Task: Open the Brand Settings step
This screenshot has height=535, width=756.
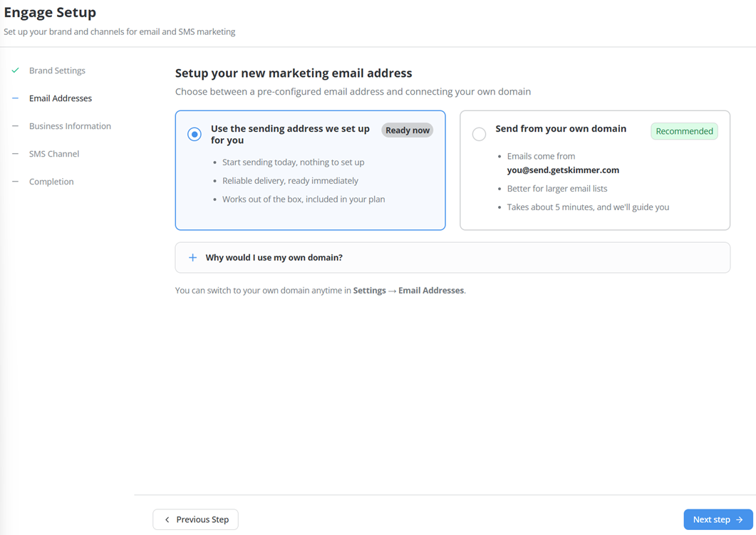Action: [58, 71]
